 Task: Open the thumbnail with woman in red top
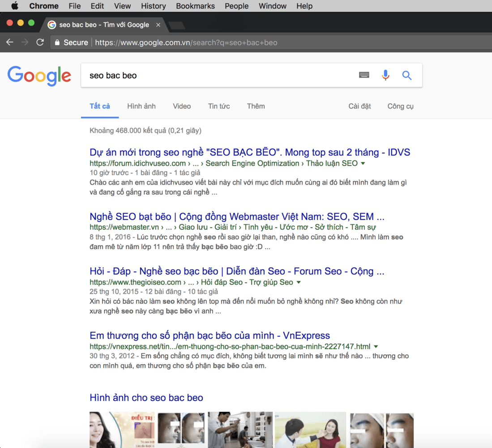311,430
